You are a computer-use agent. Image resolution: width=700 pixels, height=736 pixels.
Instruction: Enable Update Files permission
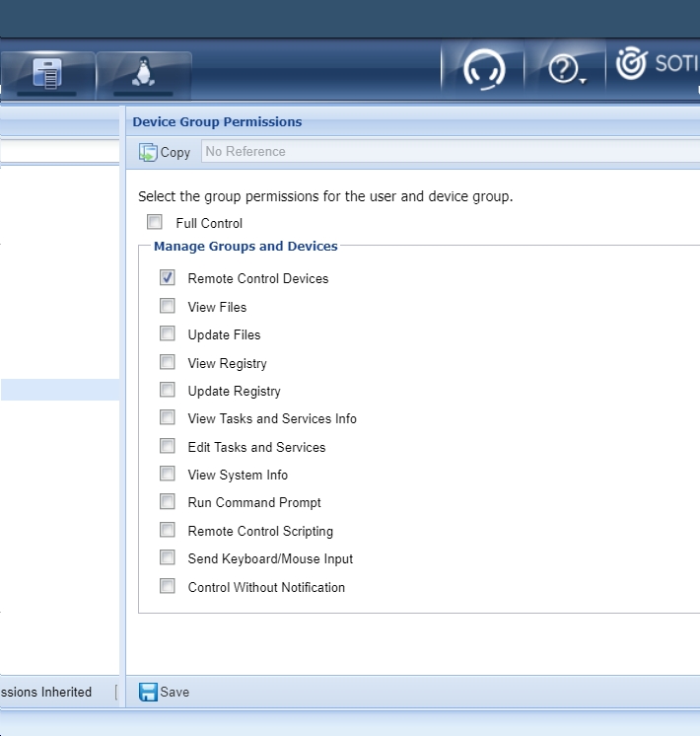click(x=168, y=333)
